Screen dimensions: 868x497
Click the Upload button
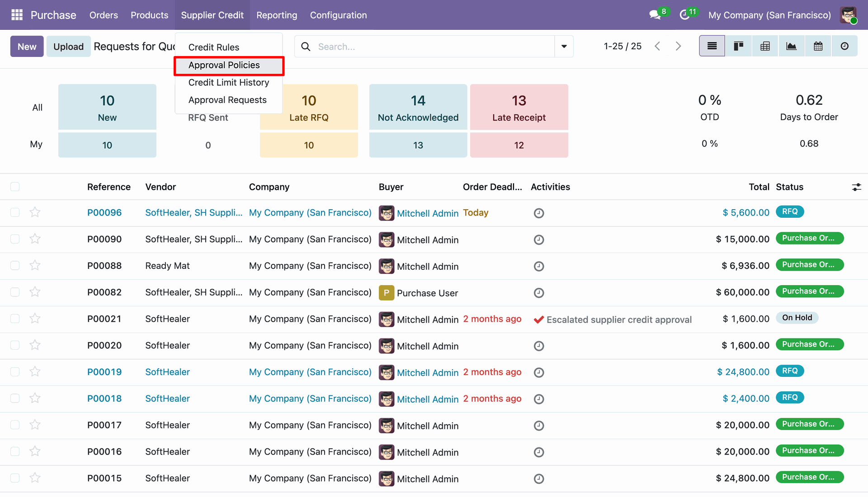(x=69, y=46)
